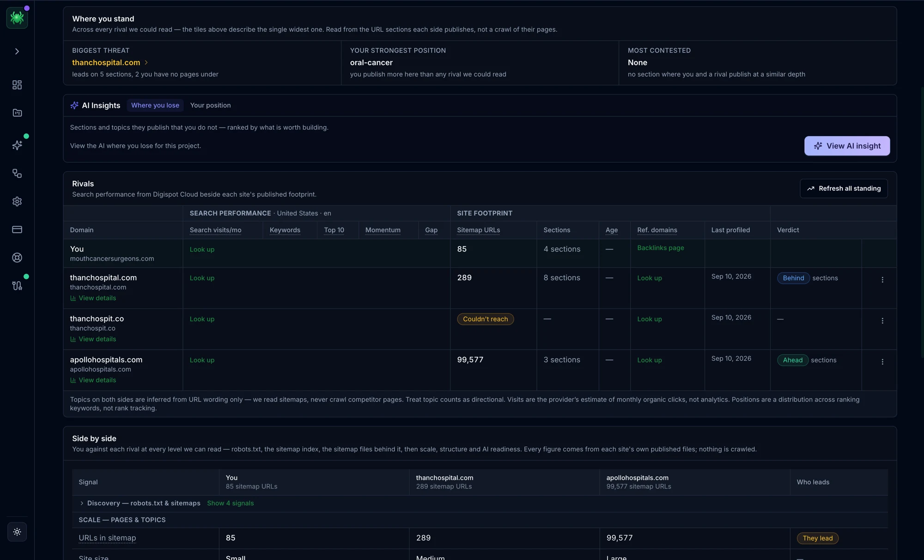Open the billing card icon in the sidebar

coord(17,229)
